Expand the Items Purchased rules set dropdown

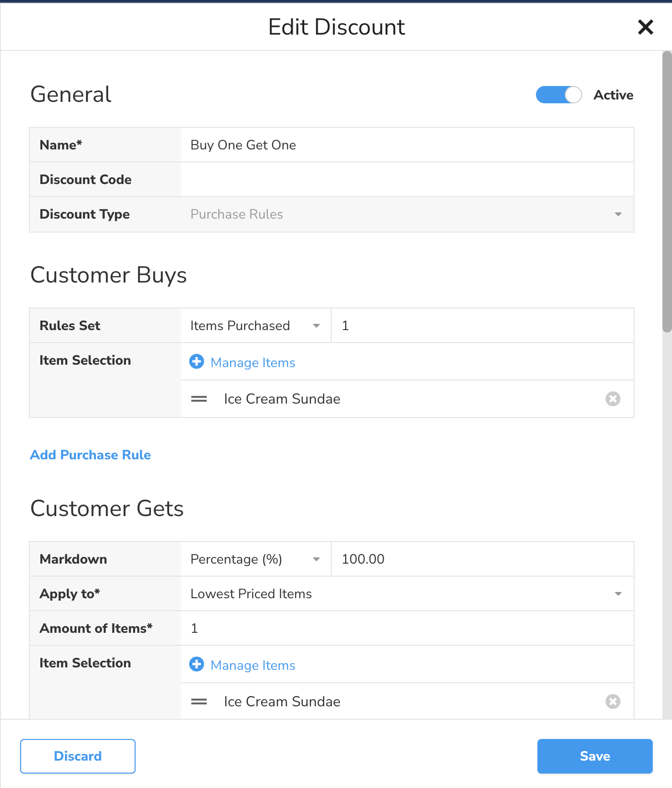(255, 326)
